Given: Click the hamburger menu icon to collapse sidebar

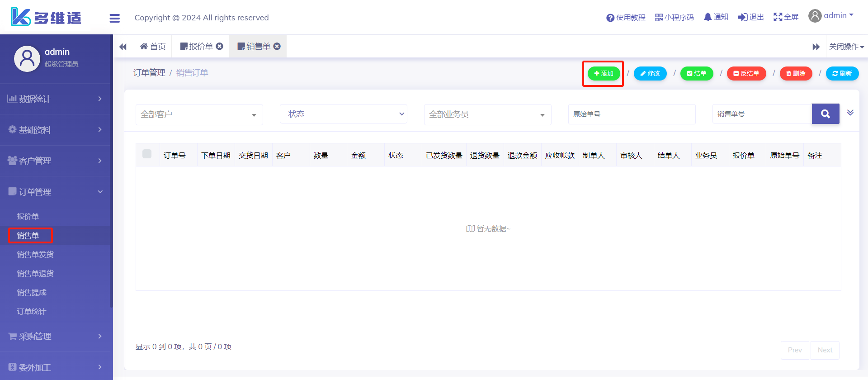Looking at the screenshot, I should (x=114, y=18).
